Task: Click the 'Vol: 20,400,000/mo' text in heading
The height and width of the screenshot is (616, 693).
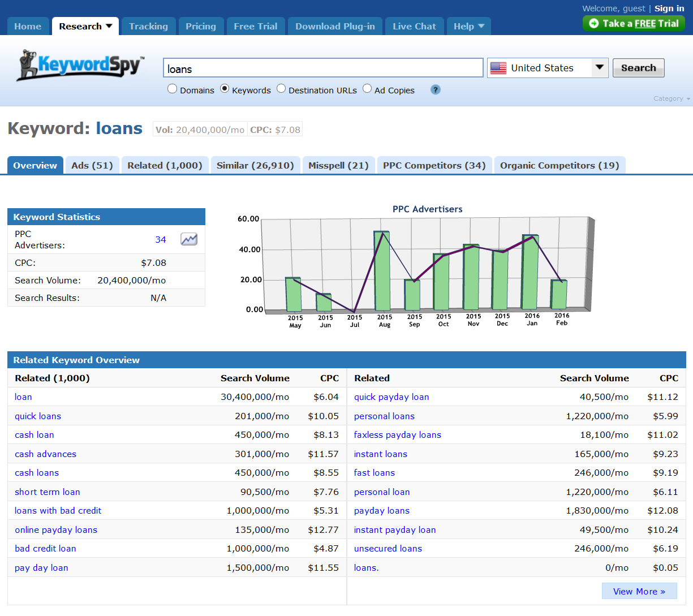Action: (200, 130)
